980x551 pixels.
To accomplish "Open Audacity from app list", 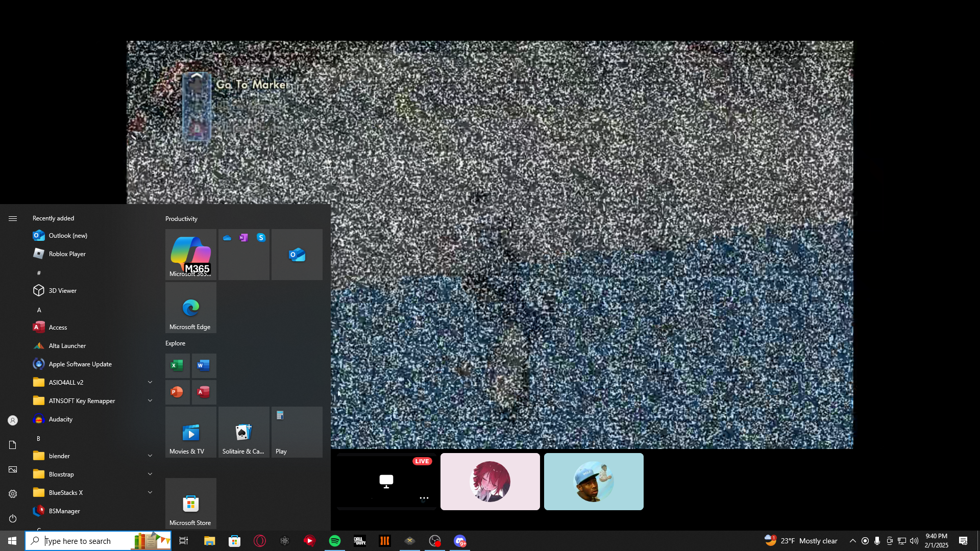I will 60,419.
